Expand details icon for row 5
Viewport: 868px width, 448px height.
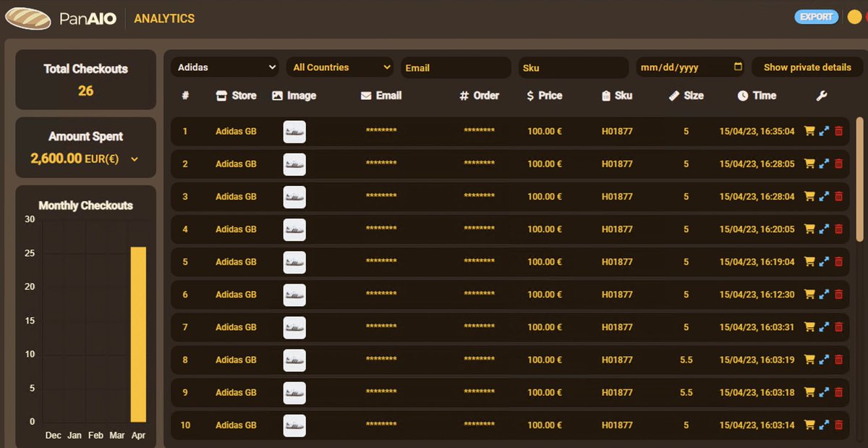click(x=824, y=261)
